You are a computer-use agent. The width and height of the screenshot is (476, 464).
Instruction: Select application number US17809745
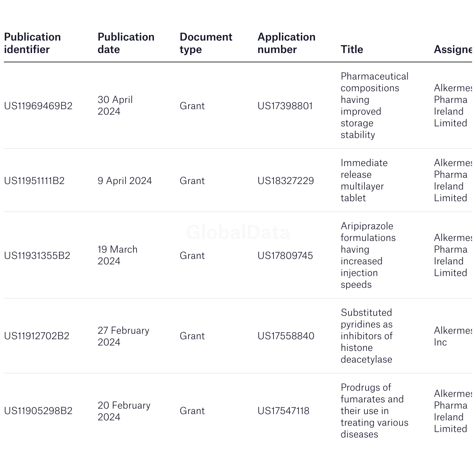click(285, 256)
